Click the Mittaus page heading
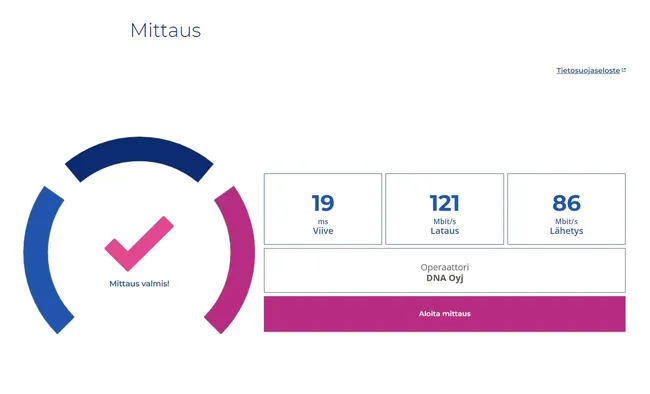 coord(165,30)
